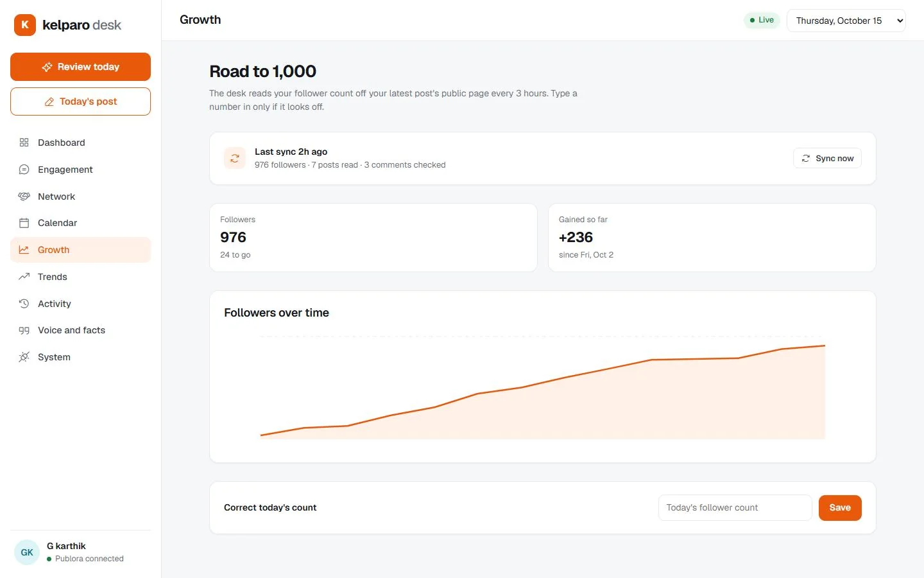Image resolution: width=924 pixels, height=578 pixels.
Task: Click the "since Fri, Oct 2" text
Action: [586, 255]
